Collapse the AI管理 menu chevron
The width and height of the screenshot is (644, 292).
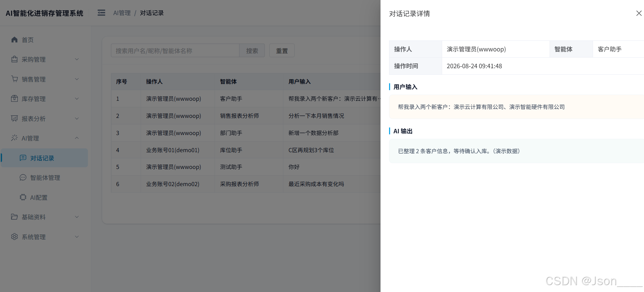tap(77, 138)
